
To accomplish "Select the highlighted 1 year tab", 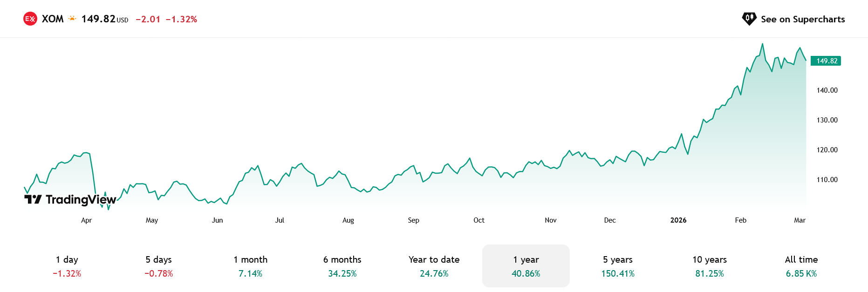I will coord(526,266).
